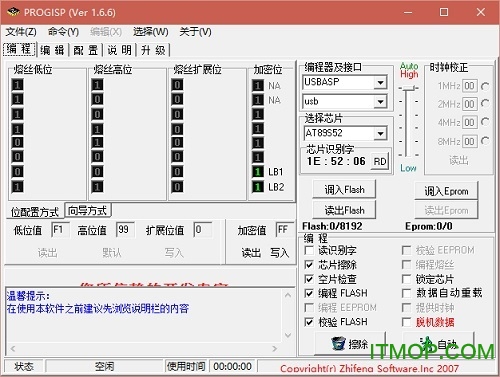Toggle the first bit of 熔丝高位
This screenshot has height=377, width=500.
coord(97,85)
